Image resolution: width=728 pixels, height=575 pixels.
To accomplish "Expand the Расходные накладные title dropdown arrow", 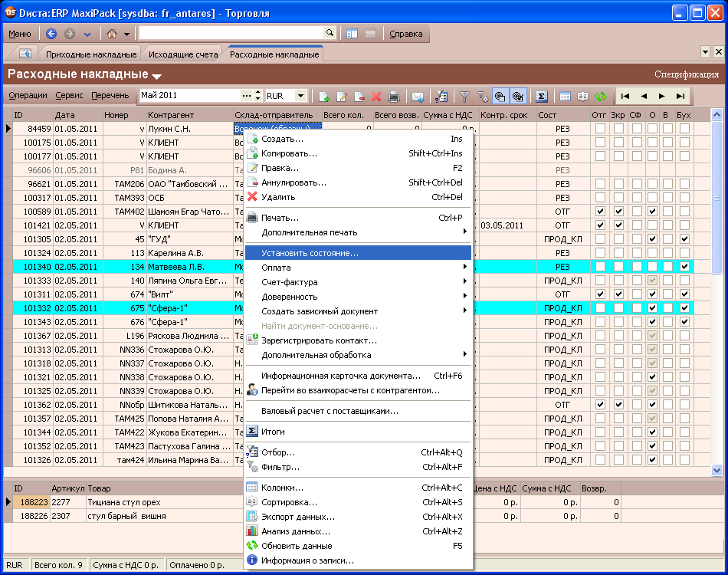I will pos(157,76).
